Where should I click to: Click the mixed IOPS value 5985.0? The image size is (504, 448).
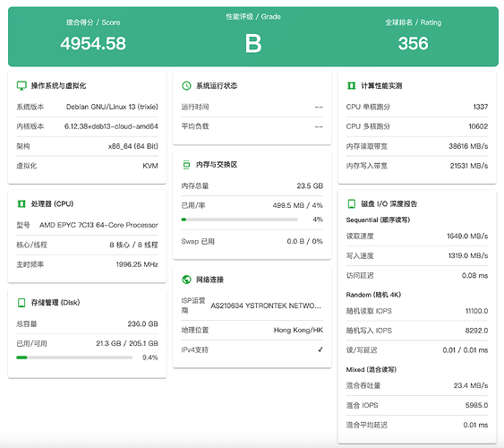(476, 405)
